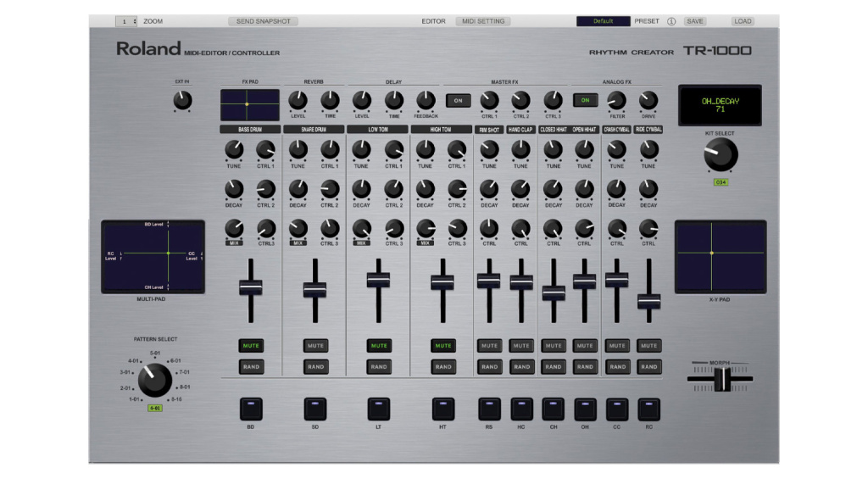868x479 pixels.
Task: Unmute the High Tom channel
Action: coord(442,346)
